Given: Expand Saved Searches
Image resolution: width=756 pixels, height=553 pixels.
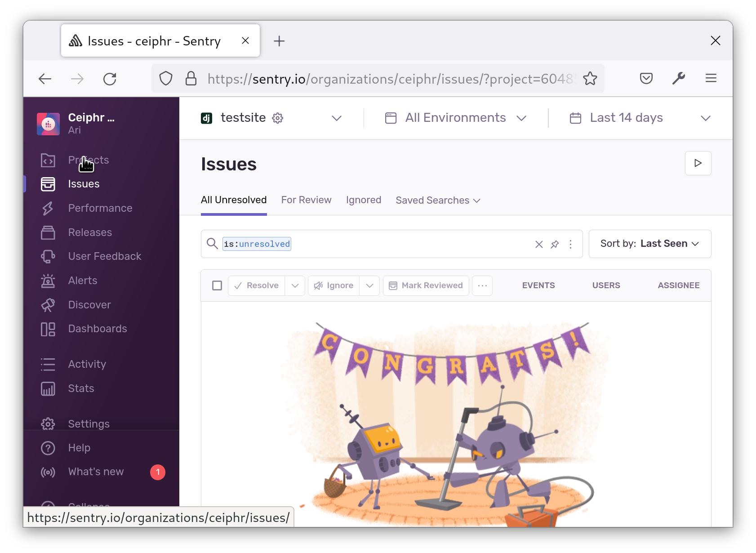Looking at the screenshot, I should [437, 200].
